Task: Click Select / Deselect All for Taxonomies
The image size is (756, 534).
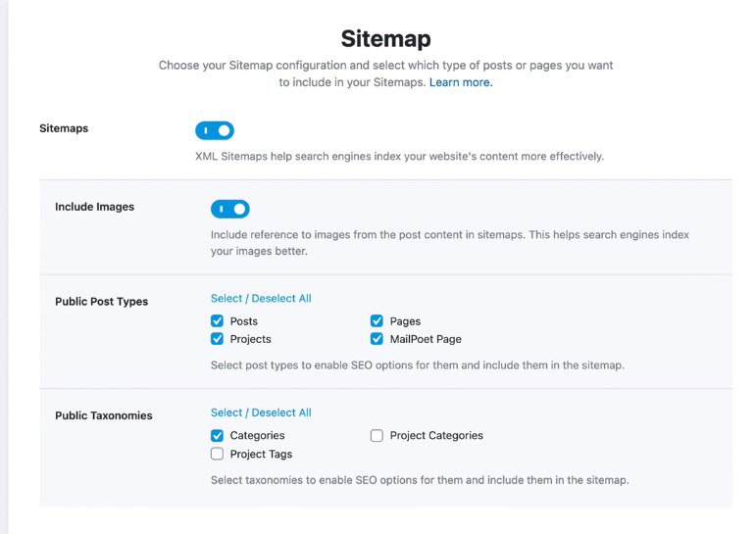Action: pos(261,413)
